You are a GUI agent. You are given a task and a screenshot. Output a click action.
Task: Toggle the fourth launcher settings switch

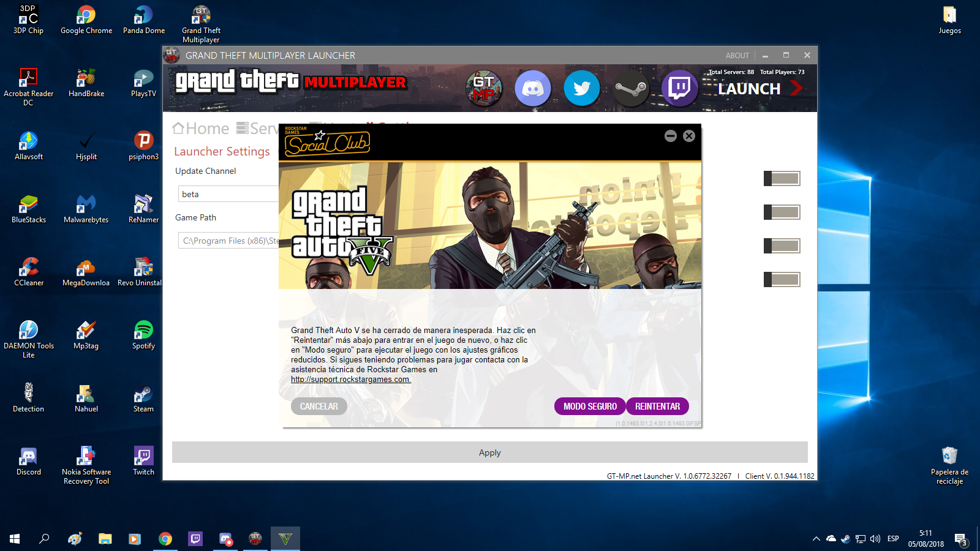(x=782, y=279)
